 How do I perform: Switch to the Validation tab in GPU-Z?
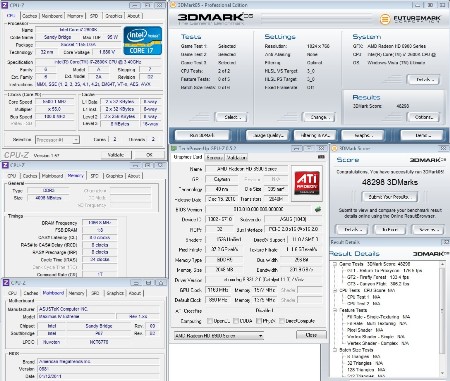pos(236,158)
